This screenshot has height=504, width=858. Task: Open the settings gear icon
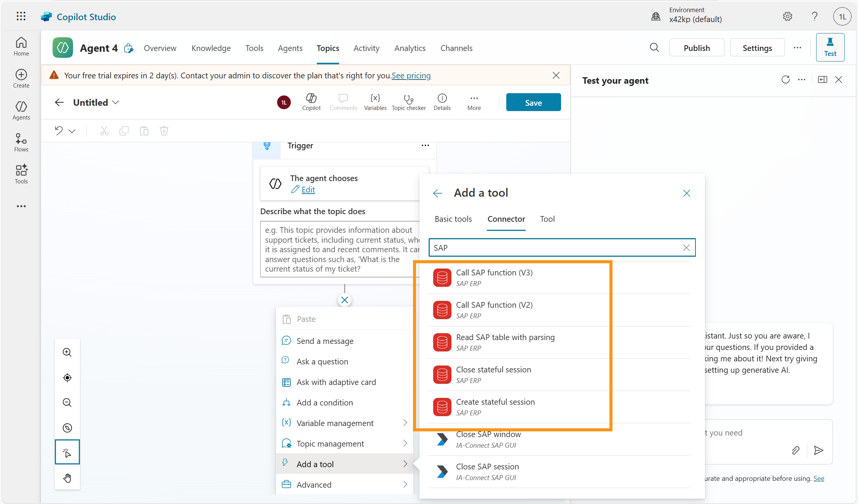(x=788, y=16)
